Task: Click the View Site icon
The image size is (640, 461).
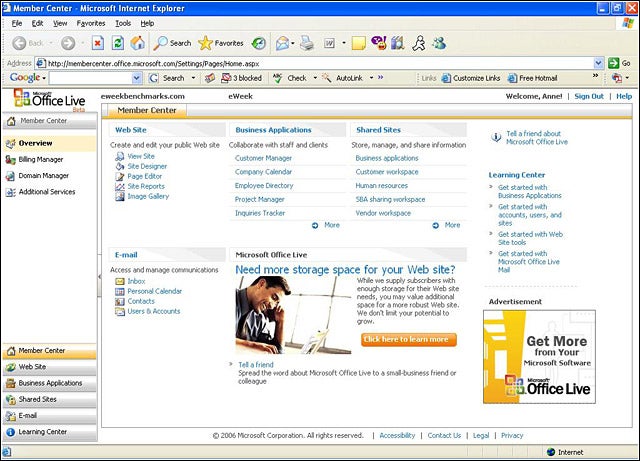Action: (120, 156)
